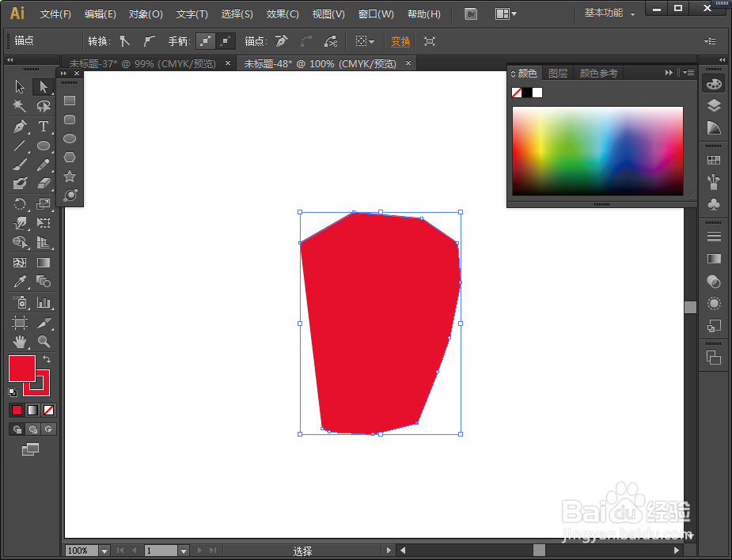Select the Type tool
This screenshot has height=560, width=732.
click(43, 126)
